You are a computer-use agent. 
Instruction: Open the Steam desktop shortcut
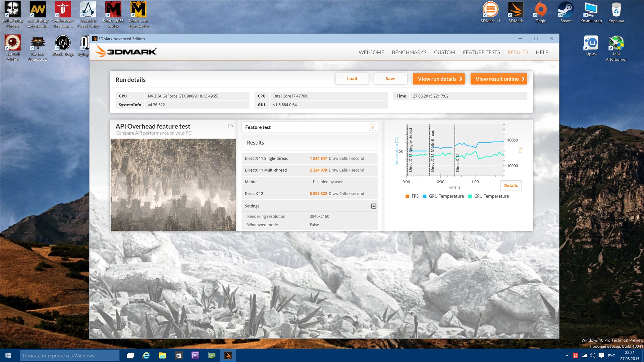566,10
